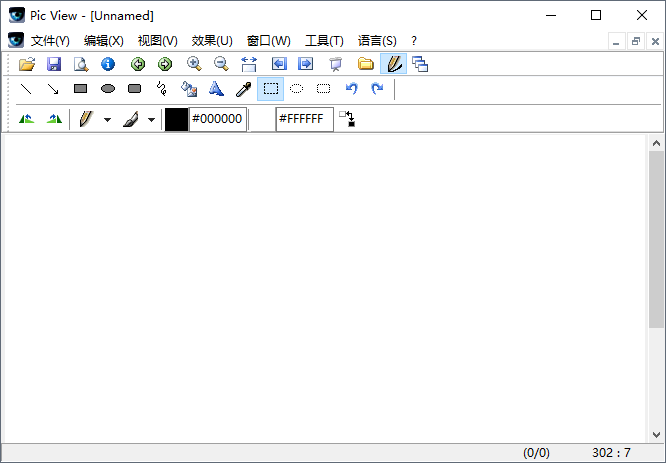Click the blue right arrow frame icon
Screen dimensions: 666x463
tap(306, 64)
